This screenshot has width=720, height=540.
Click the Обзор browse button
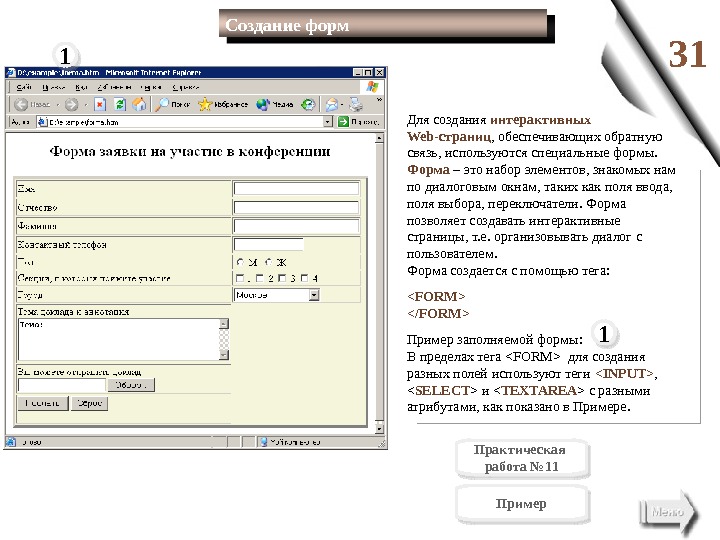click(131, 385)
